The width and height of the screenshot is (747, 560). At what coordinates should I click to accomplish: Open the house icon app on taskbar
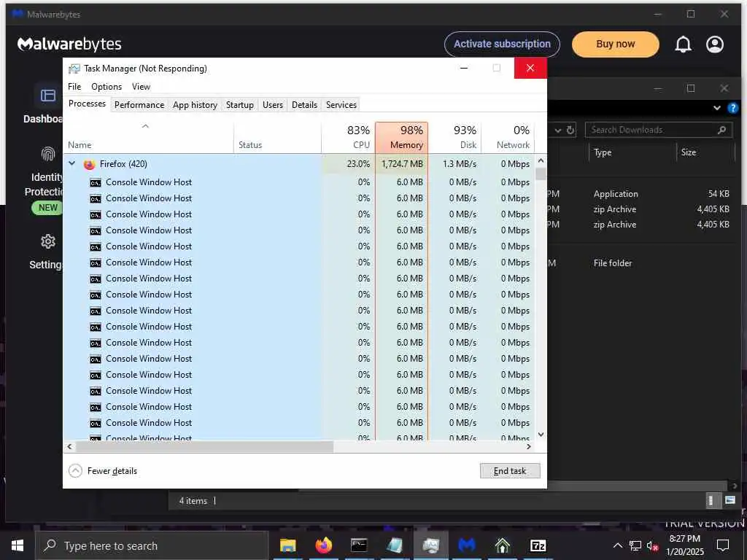[x=502, y=545]
